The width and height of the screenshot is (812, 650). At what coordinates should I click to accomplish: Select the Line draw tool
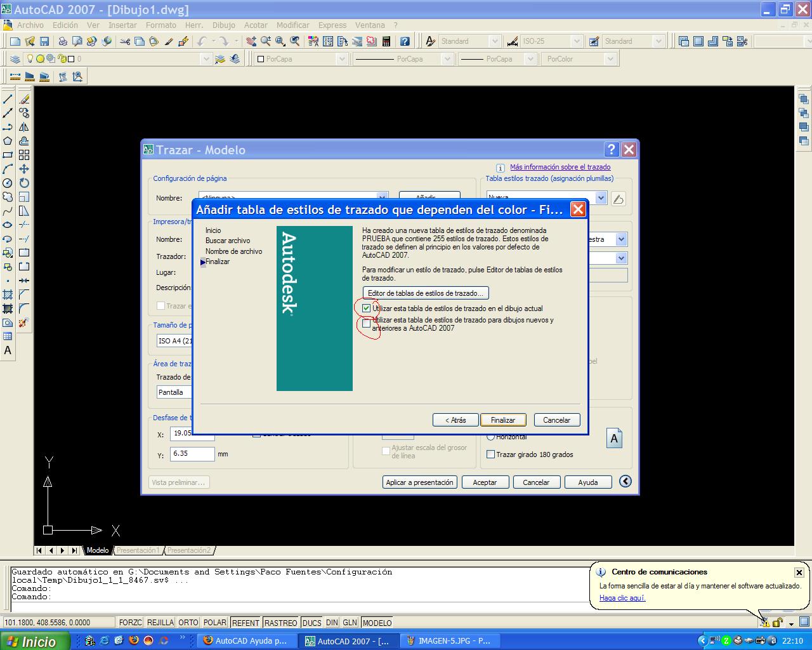[8, 99]
